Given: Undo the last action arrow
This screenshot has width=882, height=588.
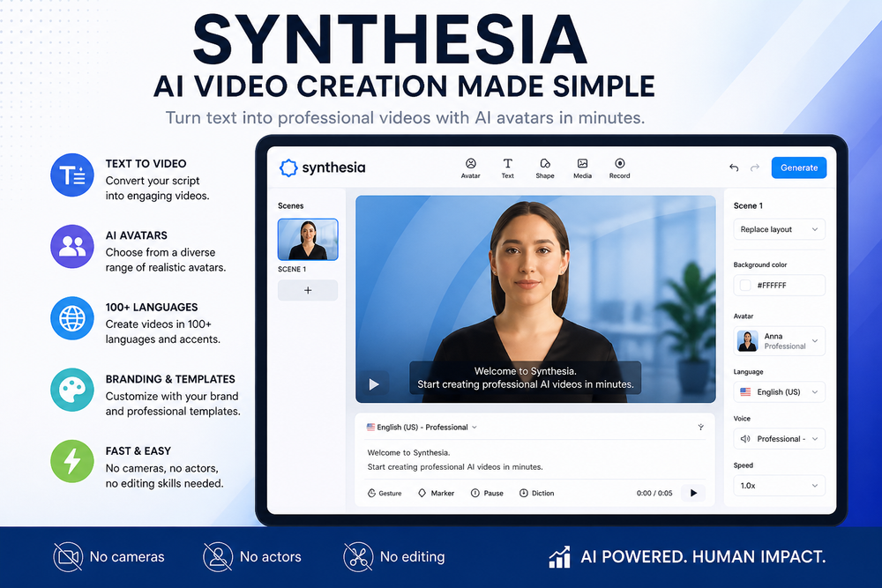Looking at the screenshot, I should click(734, 167).
